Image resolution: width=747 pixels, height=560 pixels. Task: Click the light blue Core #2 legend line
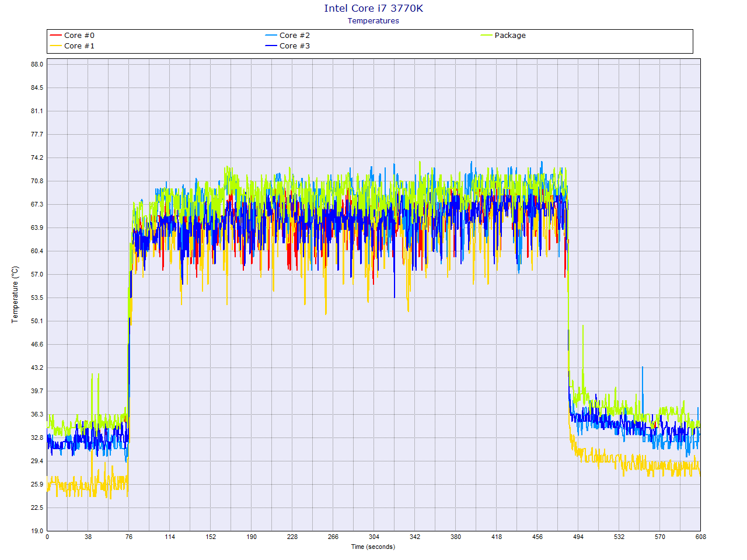pos(271,36)
